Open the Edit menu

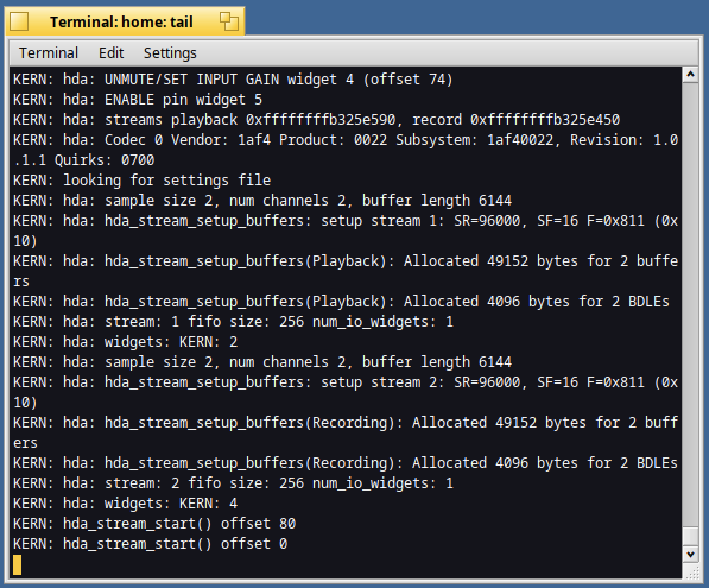coord(111,53)
